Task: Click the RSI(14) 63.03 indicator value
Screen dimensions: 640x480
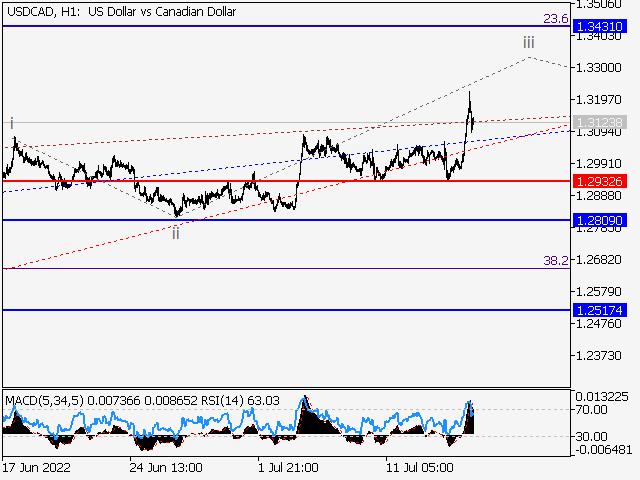Action: point(240,400)
